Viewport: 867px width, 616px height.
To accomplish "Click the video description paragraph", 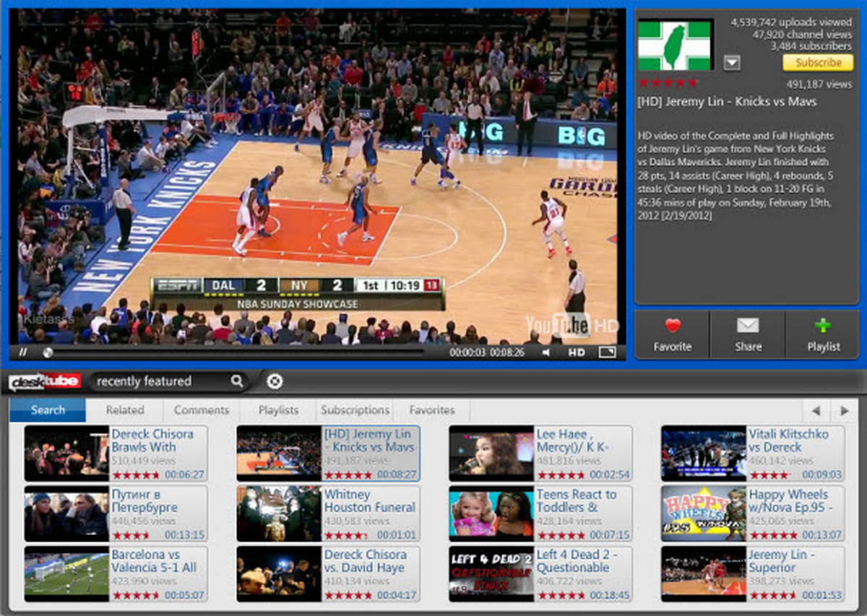I will pos(736,175).
